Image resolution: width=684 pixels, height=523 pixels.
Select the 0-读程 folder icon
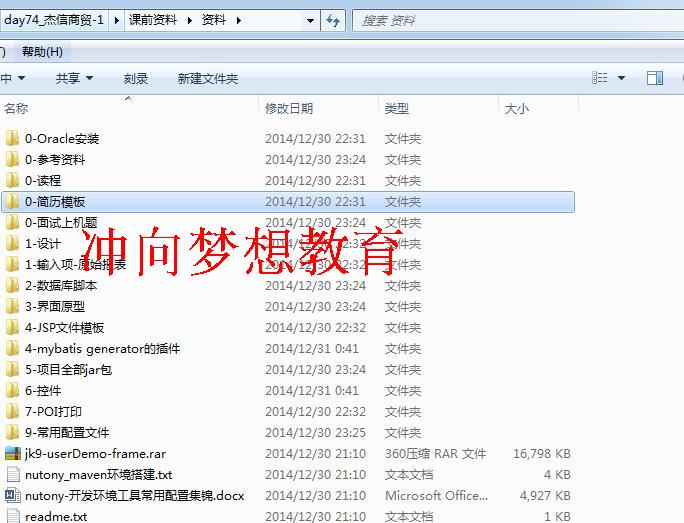pos(13,181)
